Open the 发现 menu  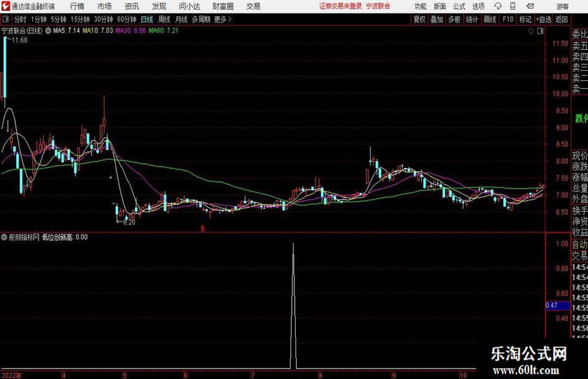pos(159,6)
